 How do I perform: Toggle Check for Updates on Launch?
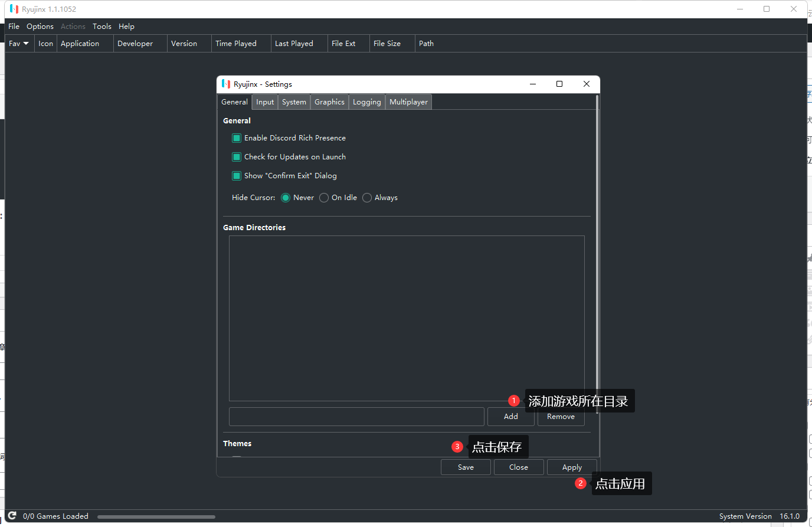(237, 157)
